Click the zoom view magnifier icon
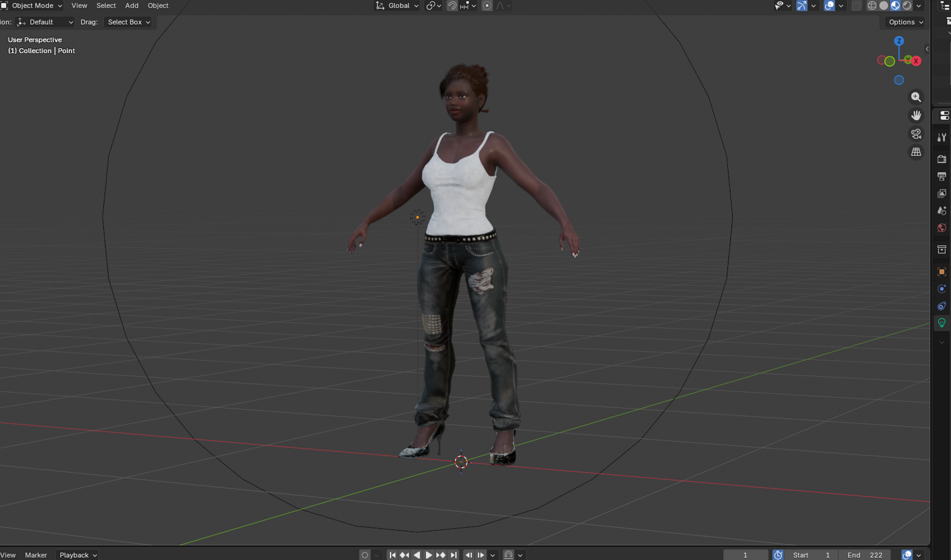951x560 pixels. click(x=916, y=97)
